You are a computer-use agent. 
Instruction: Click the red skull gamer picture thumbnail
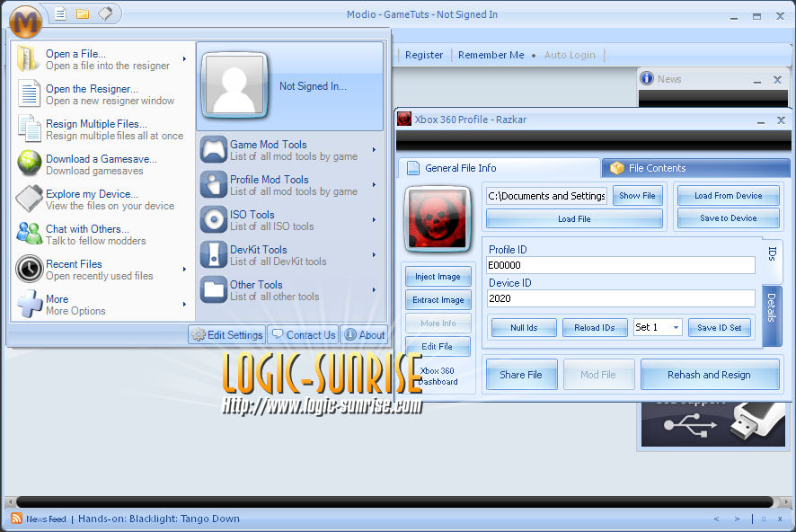pos(438,219)
